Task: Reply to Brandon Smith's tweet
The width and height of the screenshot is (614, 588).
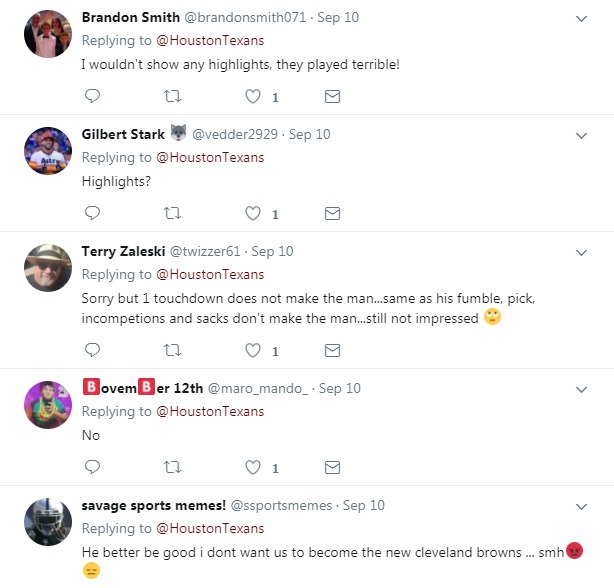Action: point(92,97)
